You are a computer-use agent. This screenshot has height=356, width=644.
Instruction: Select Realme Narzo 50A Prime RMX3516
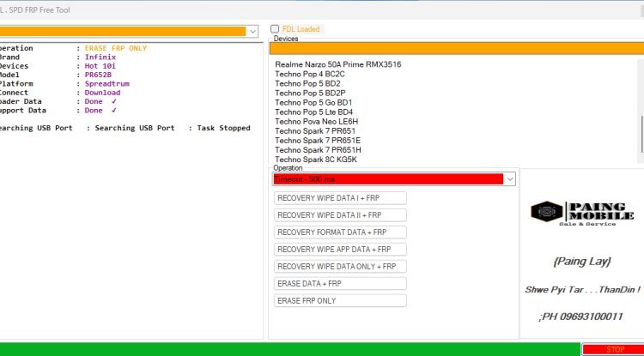(x=338, y=64)
